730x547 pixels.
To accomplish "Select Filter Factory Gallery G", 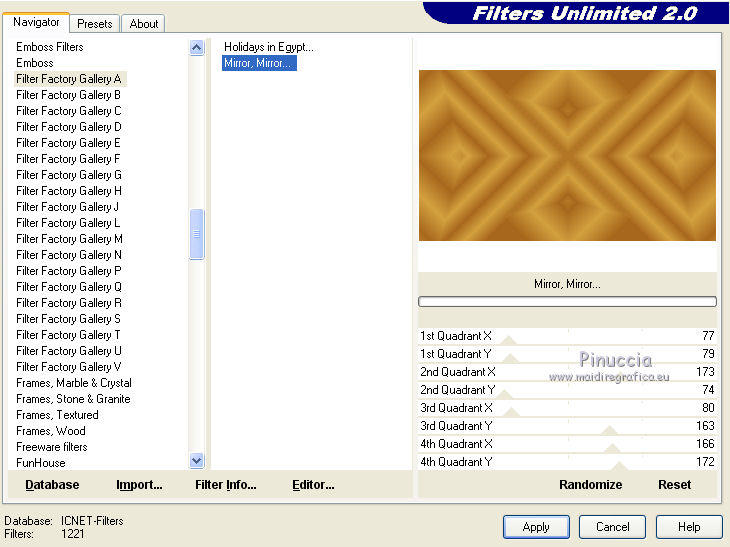I will [x=68, y=175].
